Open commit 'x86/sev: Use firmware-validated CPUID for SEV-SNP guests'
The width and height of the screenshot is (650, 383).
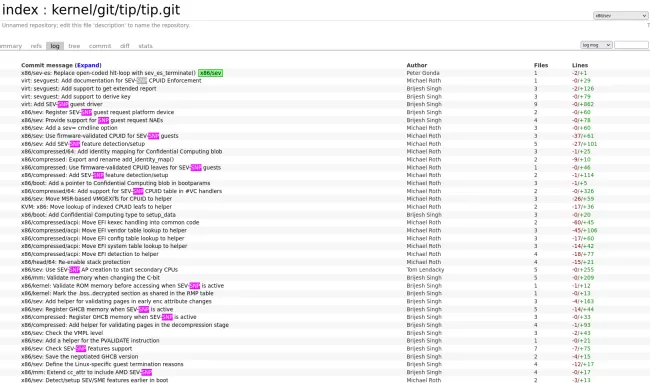pos(99,136)
